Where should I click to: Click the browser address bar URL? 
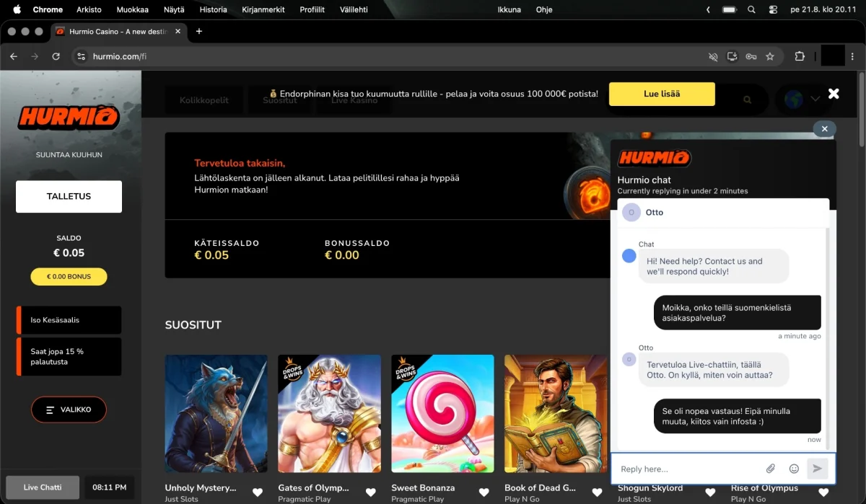coord(120,56)
